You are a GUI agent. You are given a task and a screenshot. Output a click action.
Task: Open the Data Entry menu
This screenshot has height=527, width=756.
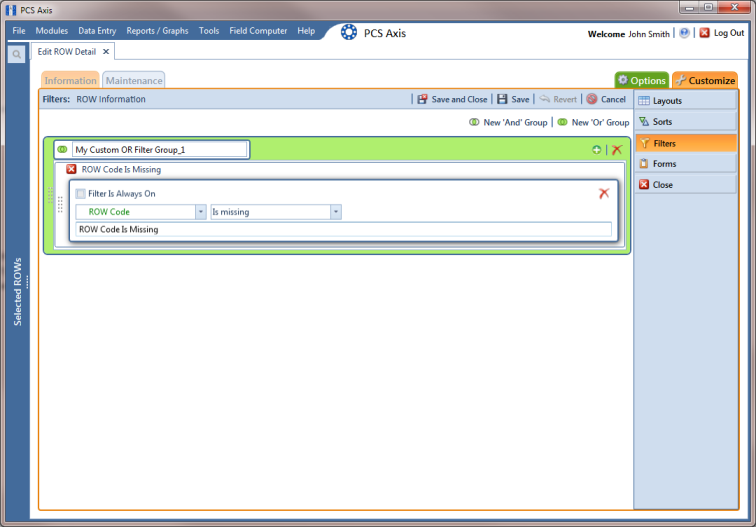pos(97,31)
